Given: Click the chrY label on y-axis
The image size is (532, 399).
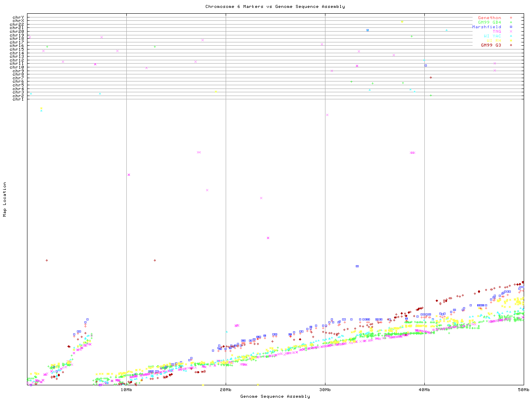Looking at the screenshot, I should (x=18, y=17).
